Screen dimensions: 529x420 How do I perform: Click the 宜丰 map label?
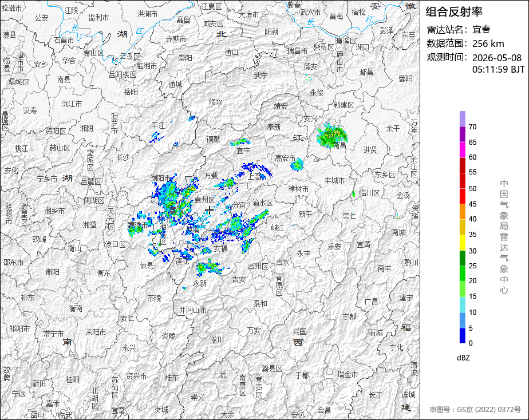[x=243, y=150]
